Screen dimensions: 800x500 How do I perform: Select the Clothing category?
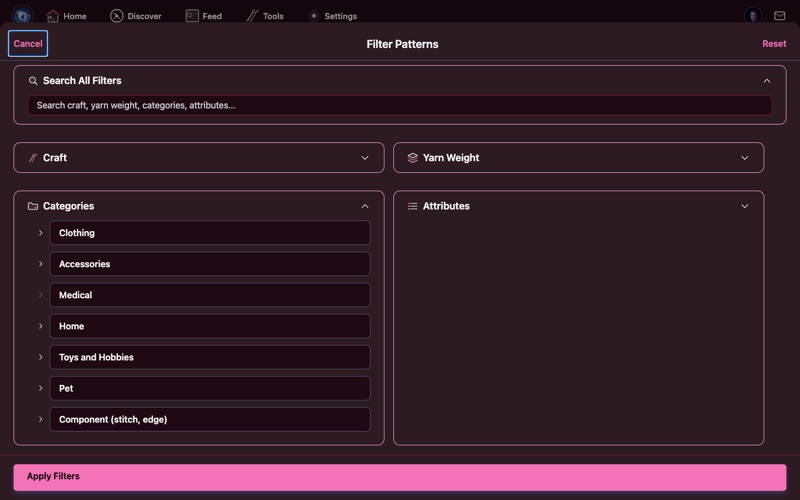click(210, 233)
